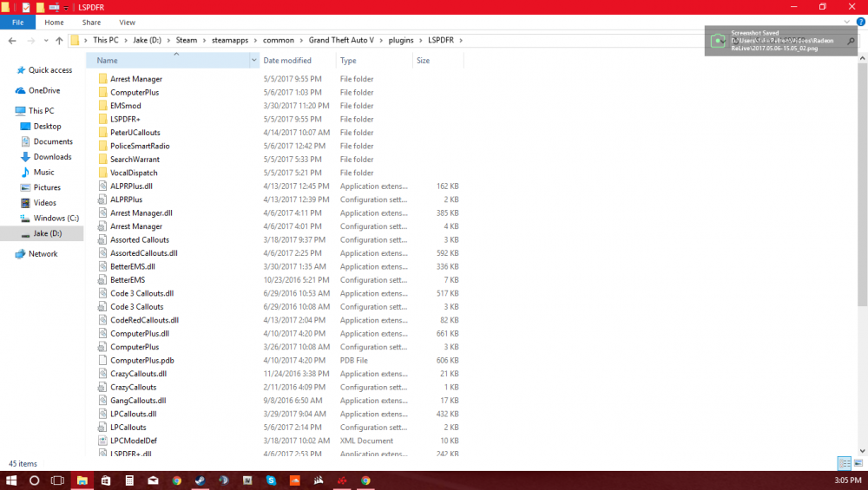Open Task View on the taskbar
Screen dimensions: 868x490
pos(57,480)
